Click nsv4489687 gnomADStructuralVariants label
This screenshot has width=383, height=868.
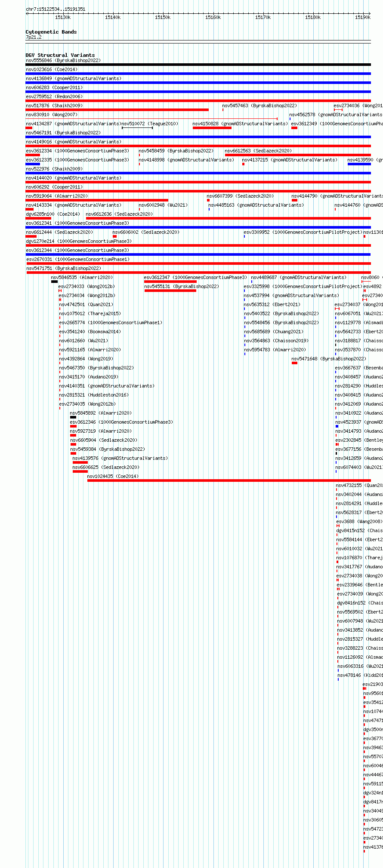tap(299, 277)
